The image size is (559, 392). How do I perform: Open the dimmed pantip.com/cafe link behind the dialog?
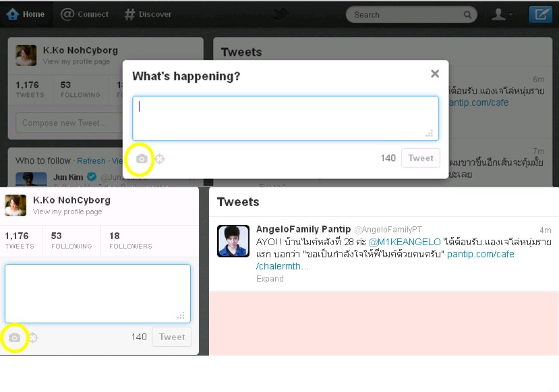[x=479, y=102]
